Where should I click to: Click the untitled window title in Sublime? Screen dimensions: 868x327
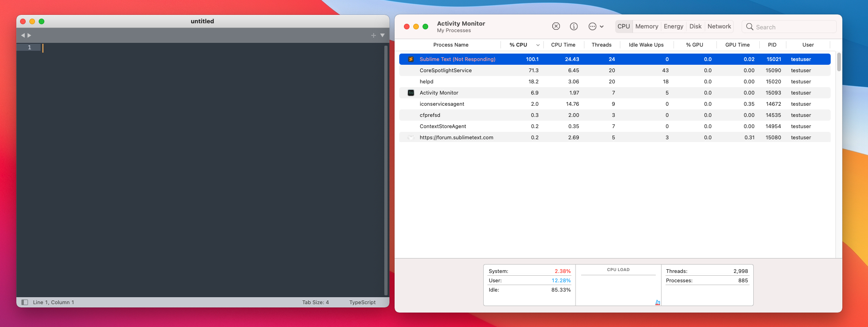[x=202, y=21]
